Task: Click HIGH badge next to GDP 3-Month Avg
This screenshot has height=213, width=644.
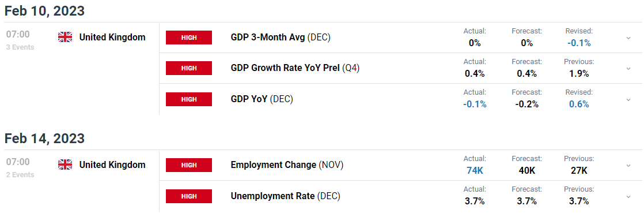Action: coord(189,38)
